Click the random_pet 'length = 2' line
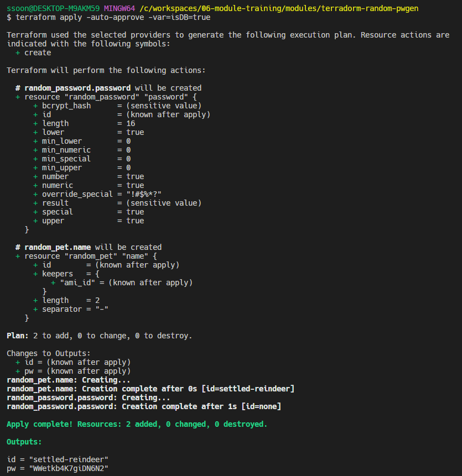462x476 pixels. coord(66,300)
